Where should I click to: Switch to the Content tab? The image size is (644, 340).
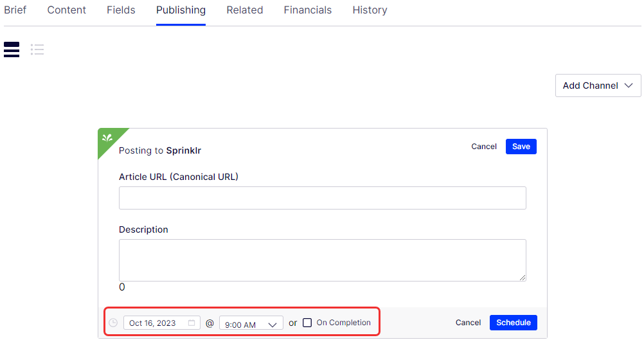pyautogui.click(x=67, y=10)
